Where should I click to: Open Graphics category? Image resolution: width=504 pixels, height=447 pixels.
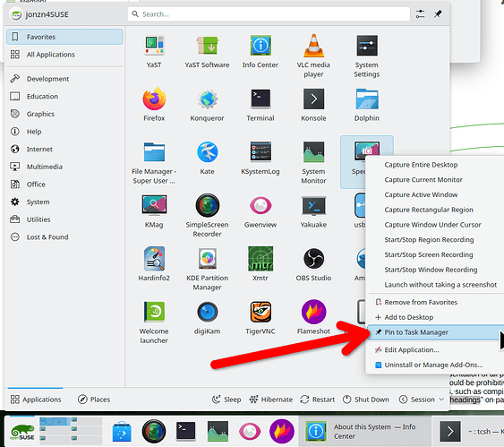[64, 114]
